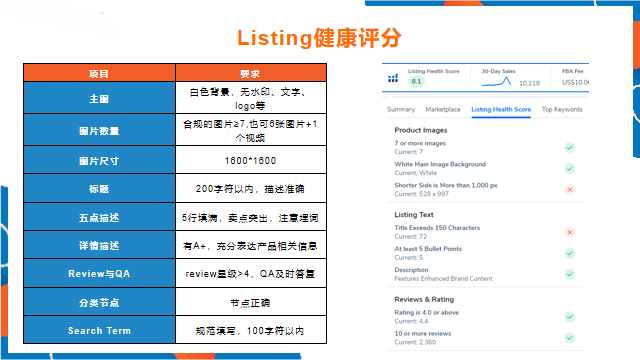Click the Current: 4.4 rating text

pyautogui.click(x=411, y=321)
